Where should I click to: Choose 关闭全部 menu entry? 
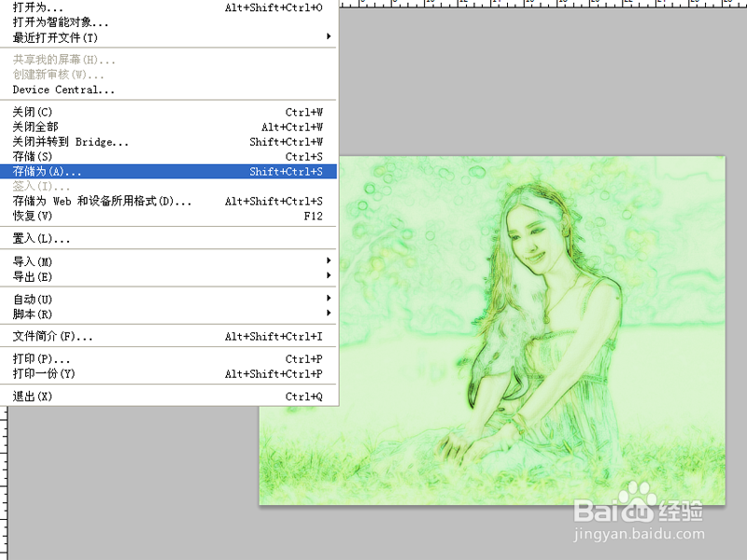point(168,127)
